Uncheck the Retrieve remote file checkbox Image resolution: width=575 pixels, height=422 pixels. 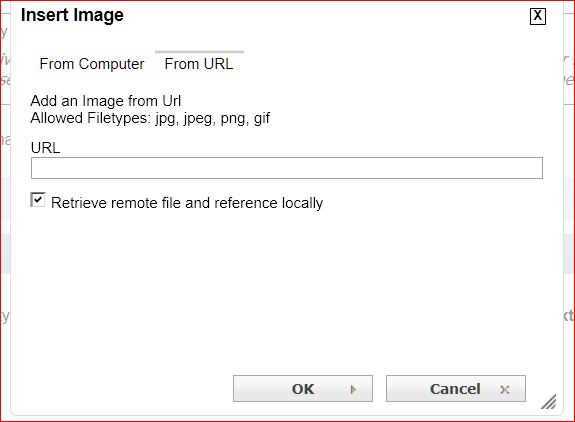[38, 200]
